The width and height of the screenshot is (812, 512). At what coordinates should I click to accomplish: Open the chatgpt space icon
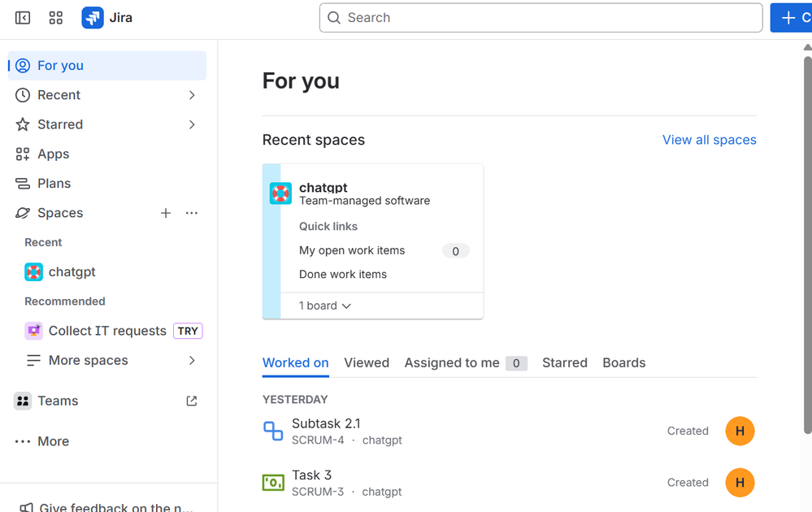tap(280, 193)
